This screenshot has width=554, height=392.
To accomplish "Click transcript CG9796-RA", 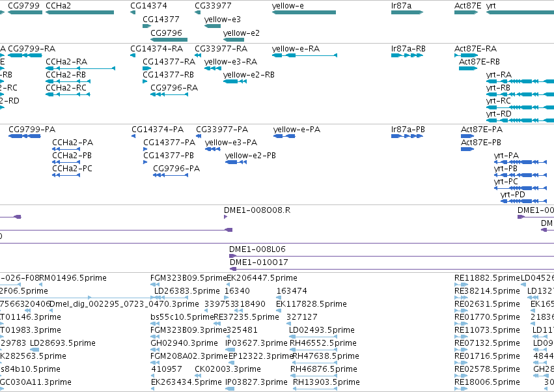I will 169,94.
